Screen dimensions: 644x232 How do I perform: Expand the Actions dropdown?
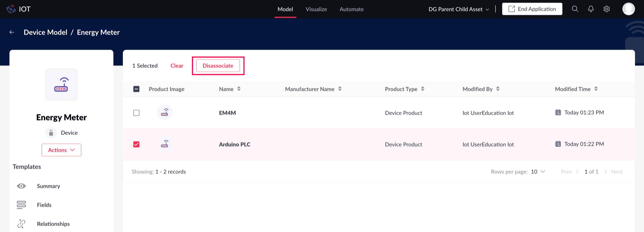coord(61,150)
